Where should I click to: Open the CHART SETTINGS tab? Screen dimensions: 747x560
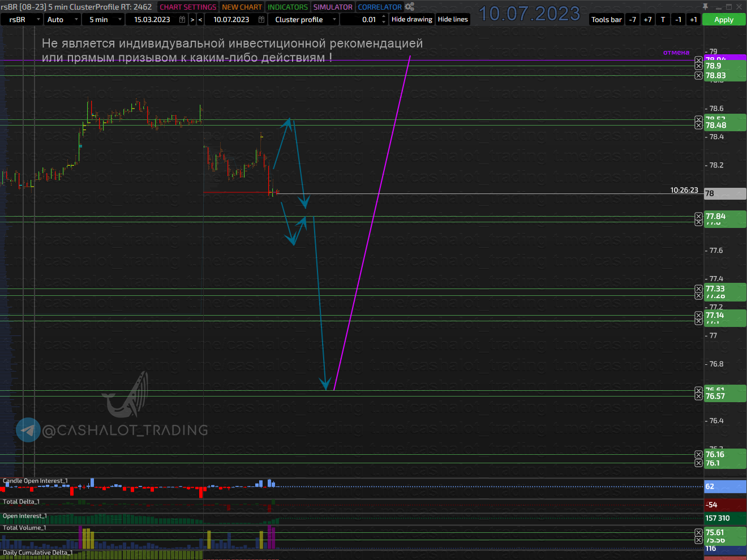(x=188, y=7)
